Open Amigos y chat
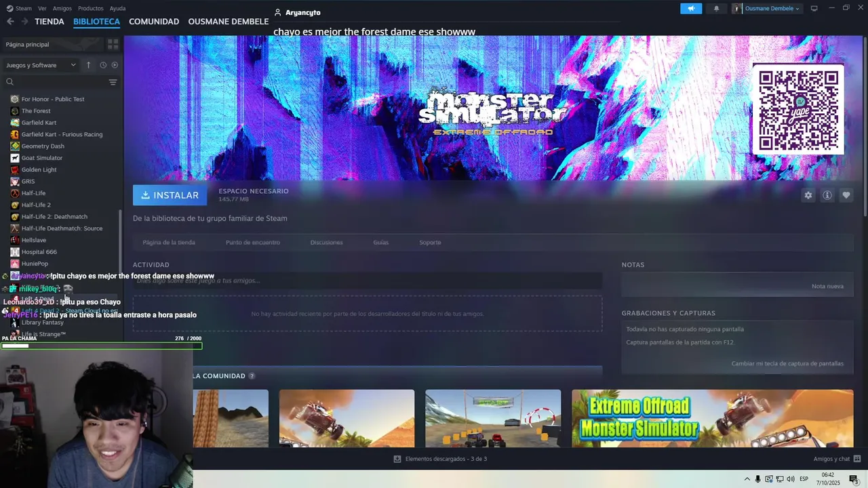The image size is (868, 488). (836, 459)
